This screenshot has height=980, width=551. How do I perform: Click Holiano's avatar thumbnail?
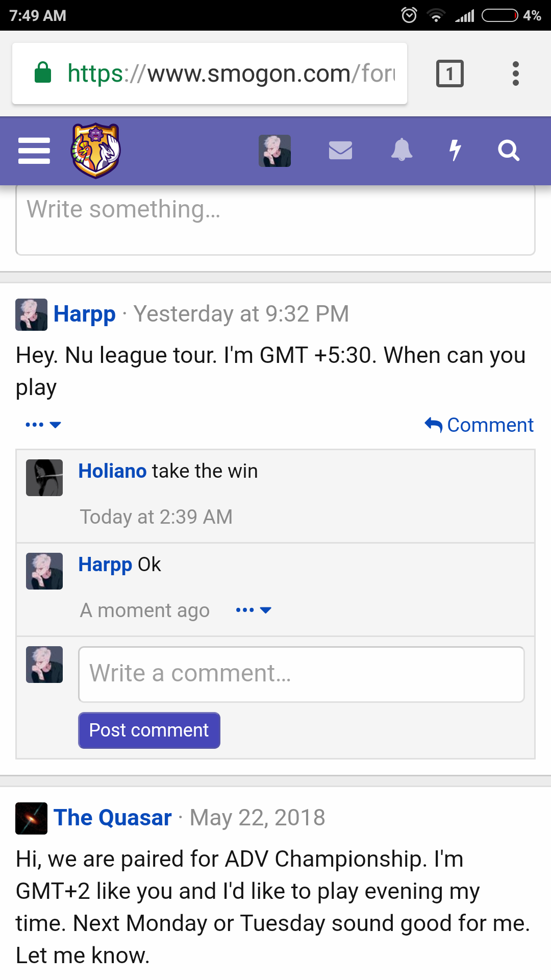[x=44, y=478]
